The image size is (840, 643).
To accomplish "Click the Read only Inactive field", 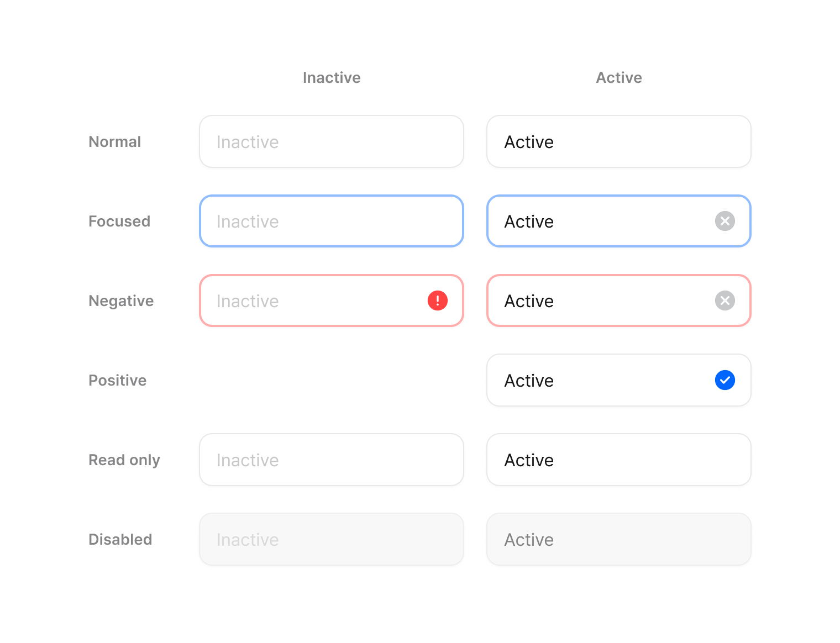I will [331, 460].
